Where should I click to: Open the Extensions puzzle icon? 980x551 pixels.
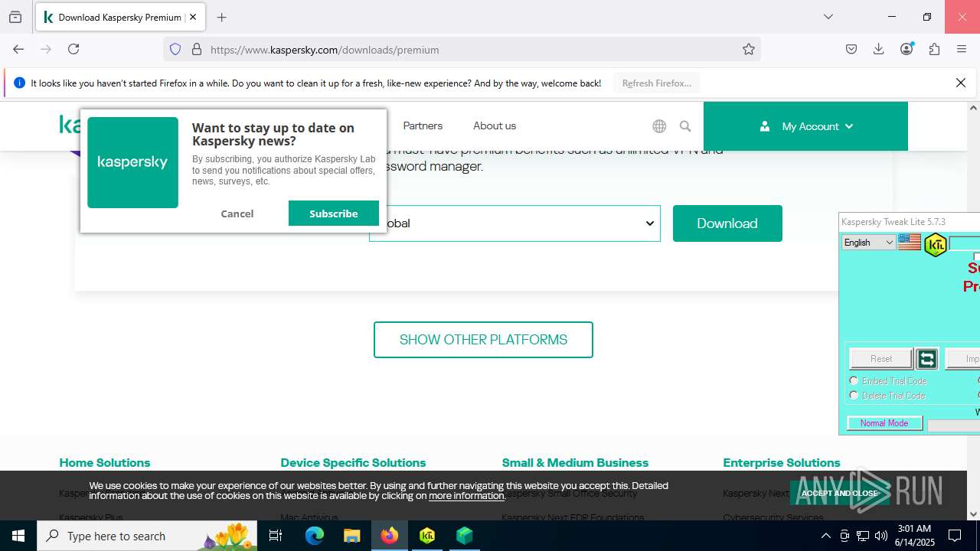934,49
